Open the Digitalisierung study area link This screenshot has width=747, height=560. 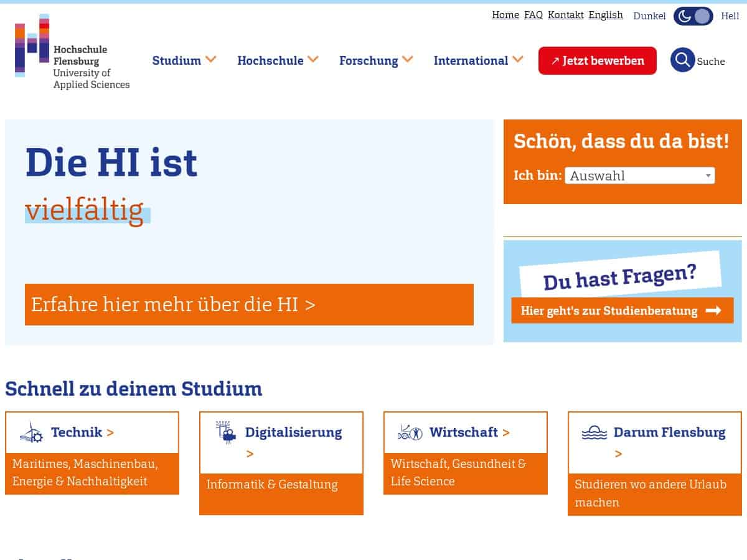tap(293, 432)
